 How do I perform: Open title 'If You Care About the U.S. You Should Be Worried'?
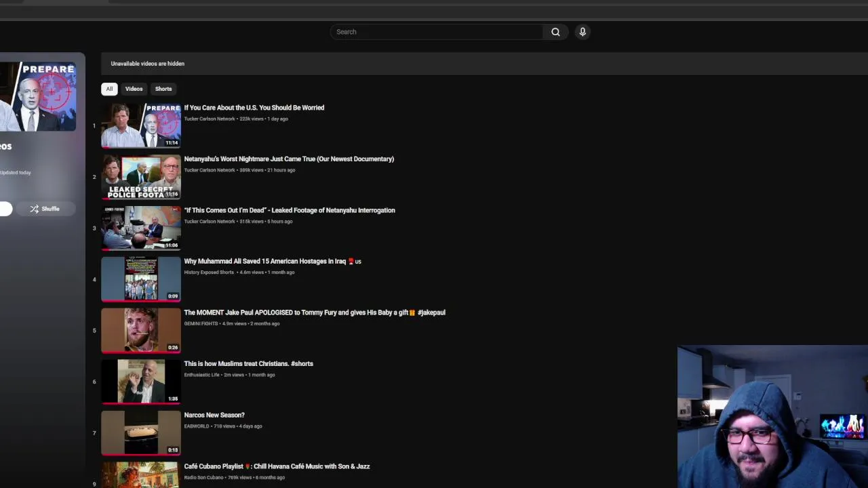254,108
